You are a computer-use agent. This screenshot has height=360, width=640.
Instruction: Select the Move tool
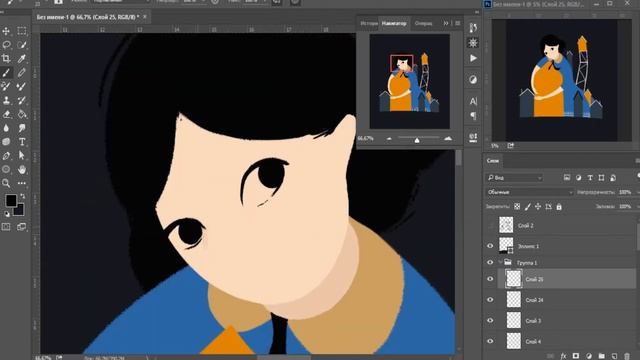pos(6,31)
